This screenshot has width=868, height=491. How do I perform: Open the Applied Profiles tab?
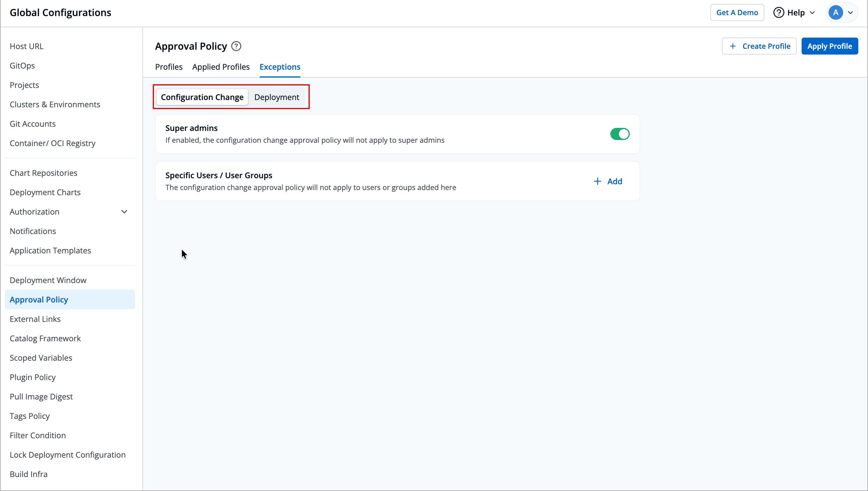point(221,67)
